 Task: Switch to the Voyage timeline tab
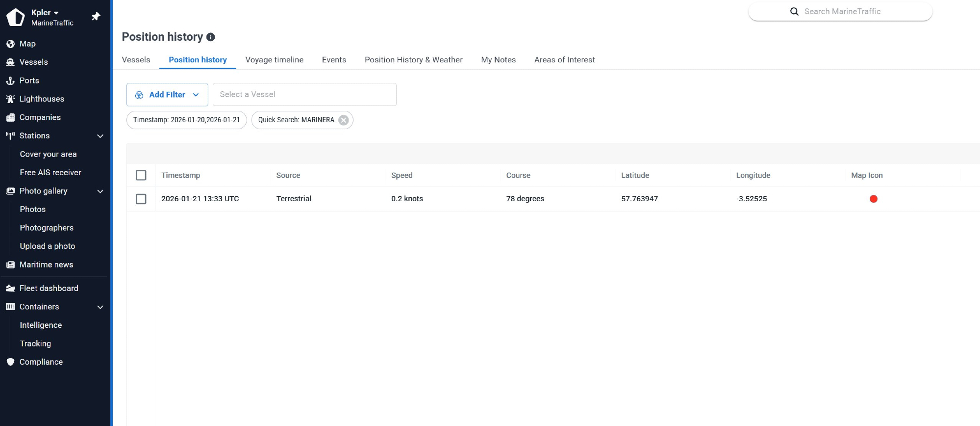point(274,60)
